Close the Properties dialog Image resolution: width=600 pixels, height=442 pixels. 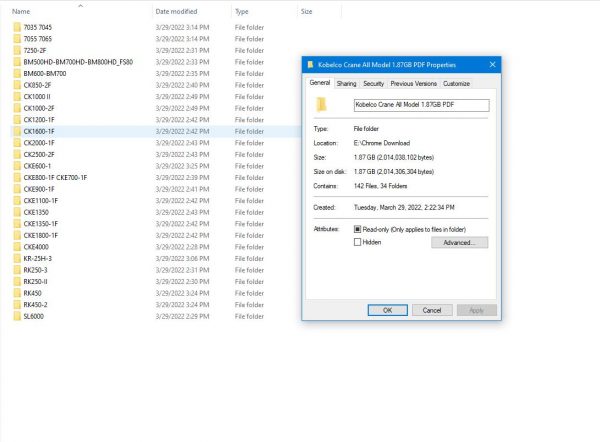point(492,65)
